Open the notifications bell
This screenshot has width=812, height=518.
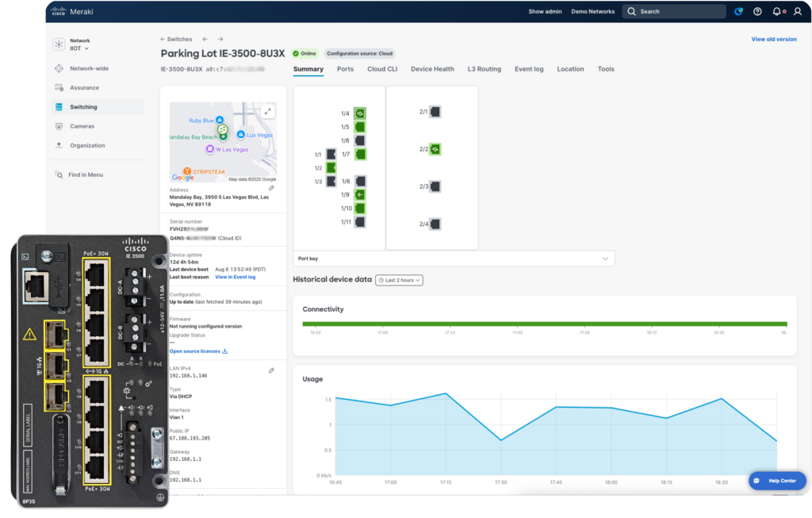coord(776,12)
